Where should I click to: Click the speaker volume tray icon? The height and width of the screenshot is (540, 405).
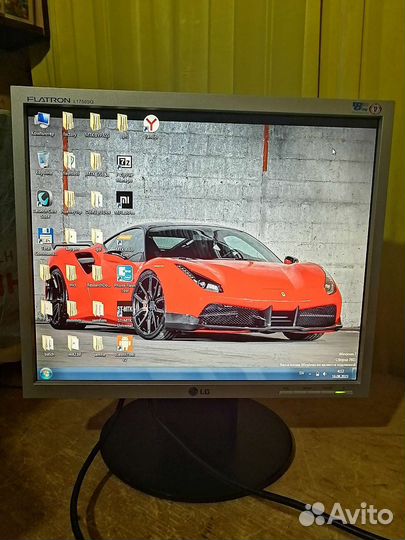point(324,374)
